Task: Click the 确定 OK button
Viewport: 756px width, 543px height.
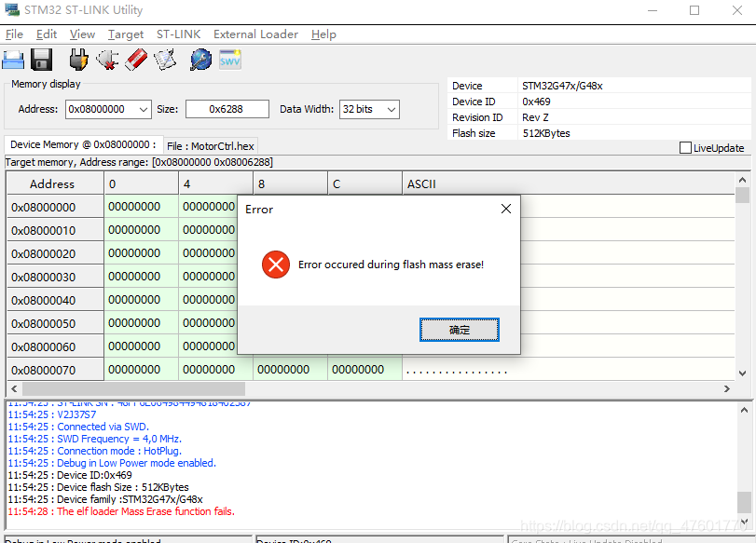Action: 459,330
